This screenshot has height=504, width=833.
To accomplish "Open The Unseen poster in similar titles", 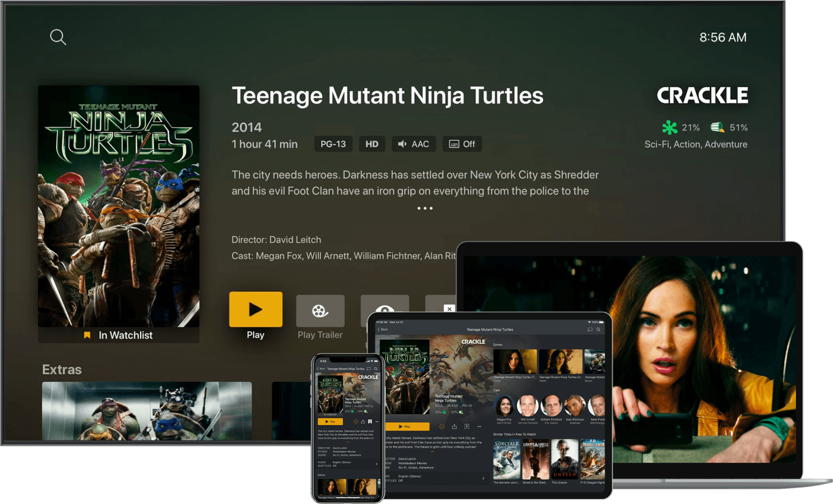I will pos(565,459).
